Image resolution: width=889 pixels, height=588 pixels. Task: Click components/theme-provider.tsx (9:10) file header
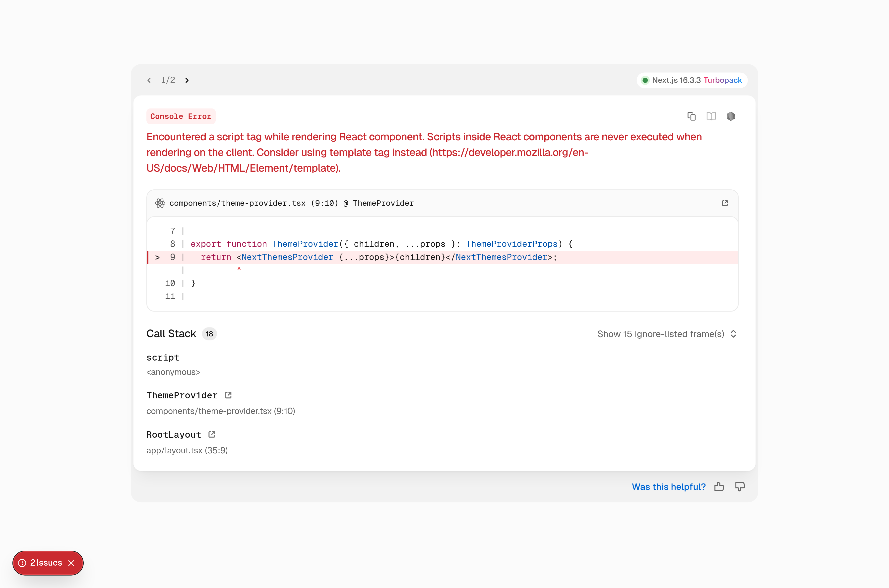[291, 203]
